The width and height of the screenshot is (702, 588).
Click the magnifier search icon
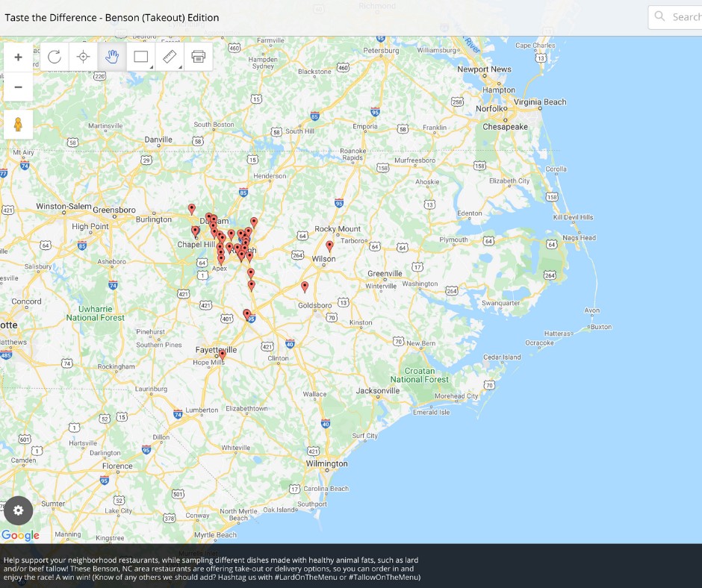659,16
